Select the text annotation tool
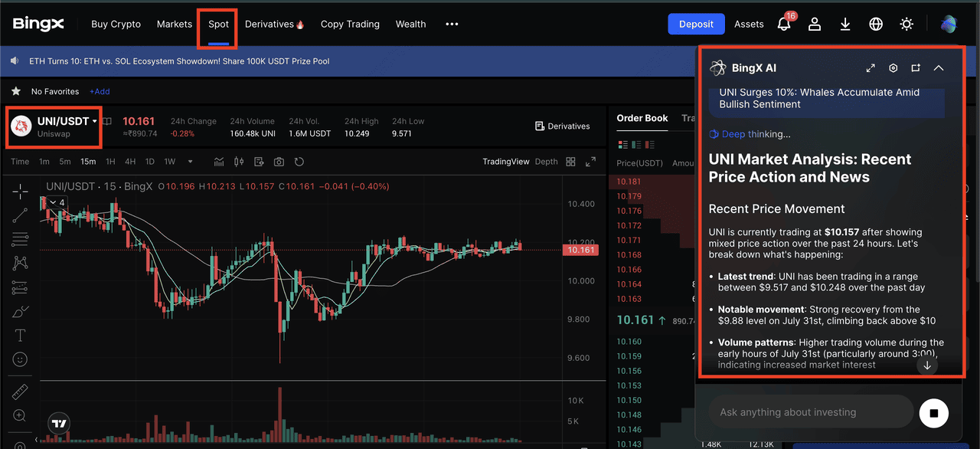Viewport: 980px width, 449px height. click(20, 335)
